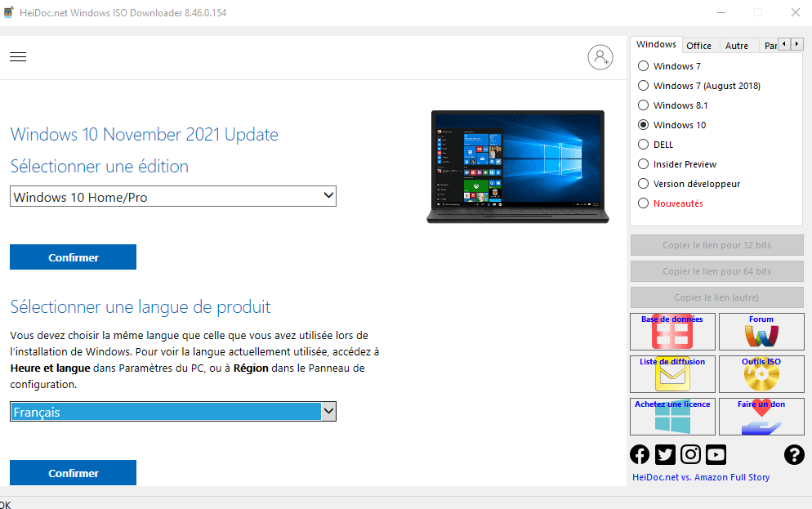Viewport: 812px width, 509px height.
Task: Open the Facebook page icon
Action: coord(640,454)
